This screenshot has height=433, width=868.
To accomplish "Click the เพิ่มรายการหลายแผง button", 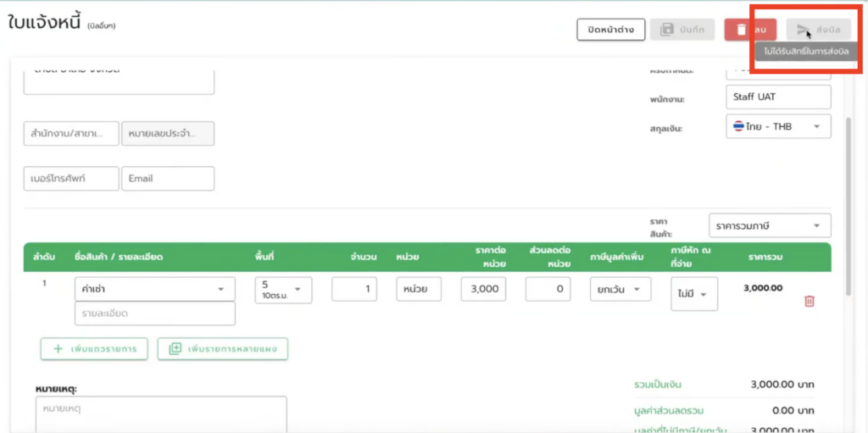I will (223, 348).
